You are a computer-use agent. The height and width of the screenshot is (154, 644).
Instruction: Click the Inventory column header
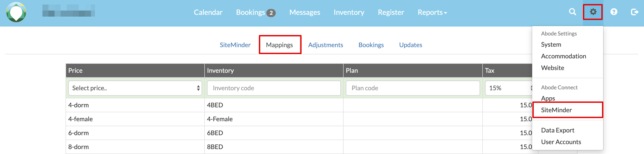click(274, 70)
